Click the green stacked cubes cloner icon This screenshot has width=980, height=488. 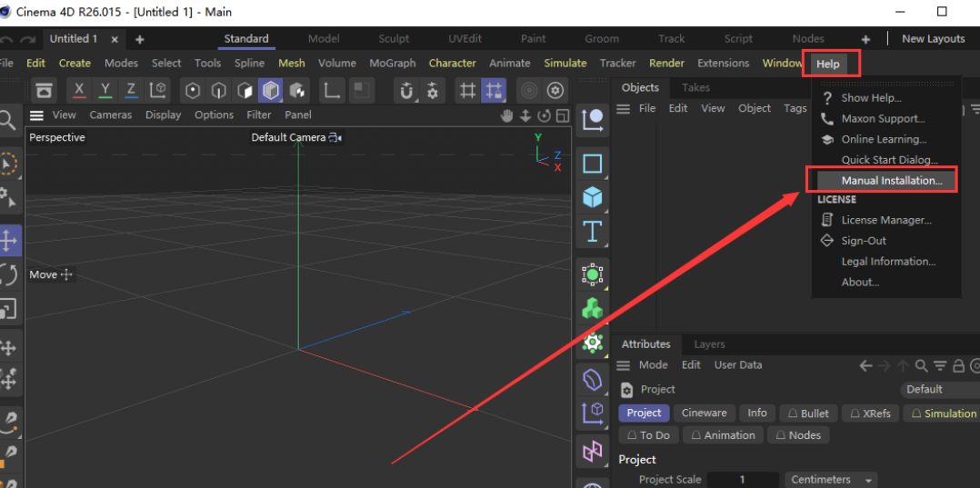coord(592,309)
